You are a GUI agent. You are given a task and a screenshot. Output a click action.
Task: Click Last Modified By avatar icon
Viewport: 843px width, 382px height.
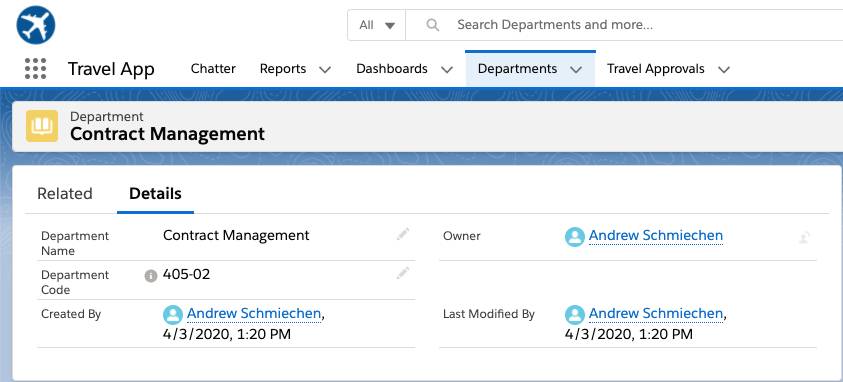pos(575,315)
